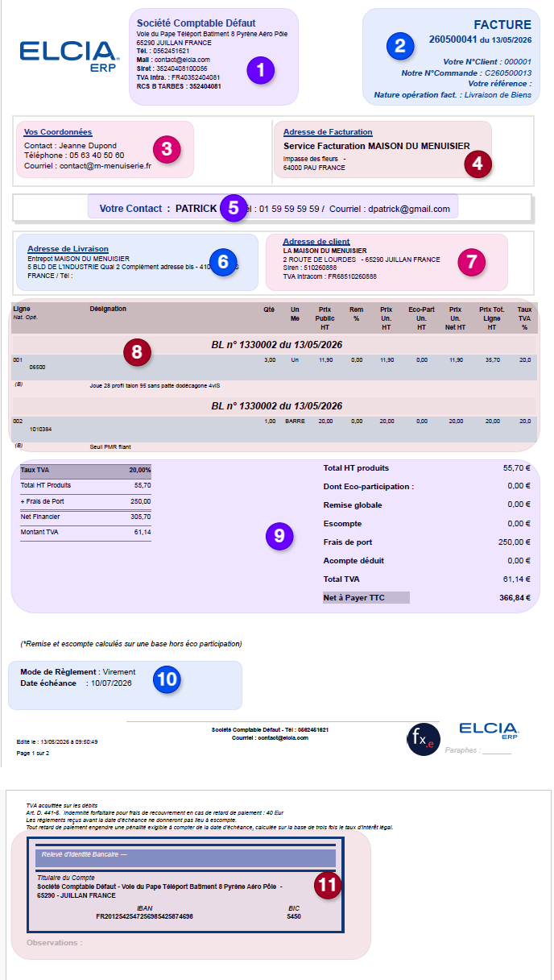Click 'Total HT produits' label in totals
Viewport: 554px width, 980px height.
pos(356,467)
